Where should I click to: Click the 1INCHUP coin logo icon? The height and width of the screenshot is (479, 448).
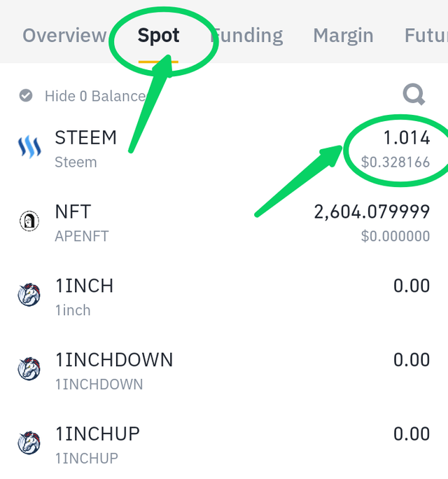coord(29,444)
